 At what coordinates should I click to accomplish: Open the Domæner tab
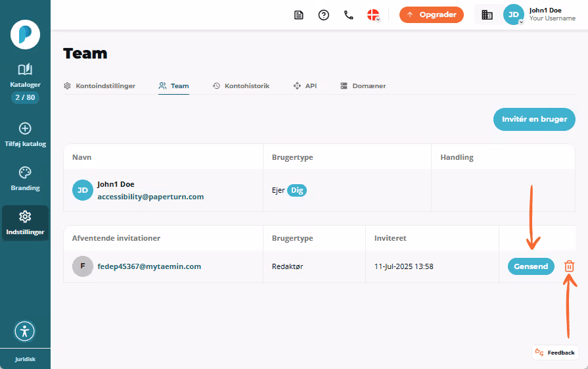pos(363,86)
